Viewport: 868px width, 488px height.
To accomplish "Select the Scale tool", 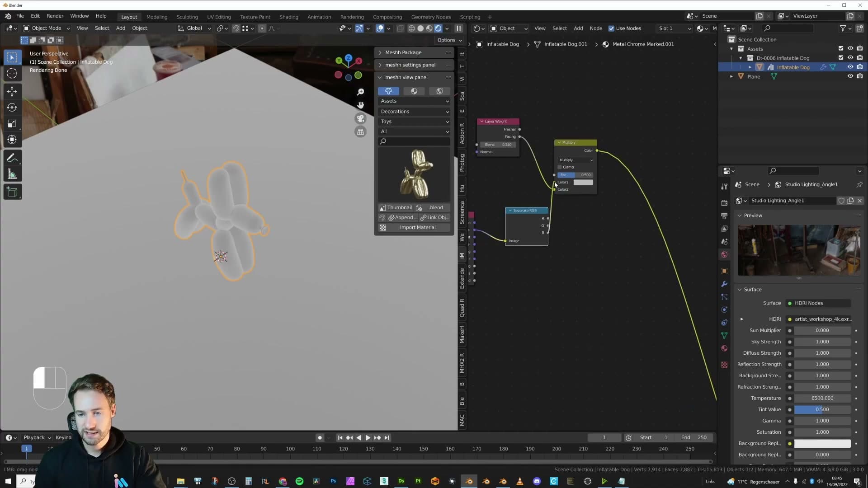I will [12, 124].
